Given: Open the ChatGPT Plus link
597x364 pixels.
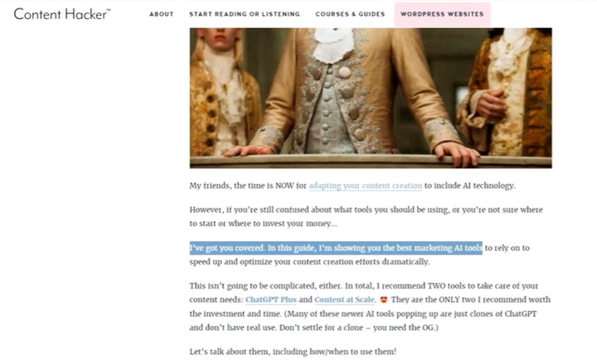Looking at the screenshot, I should [x=270, y=299].
